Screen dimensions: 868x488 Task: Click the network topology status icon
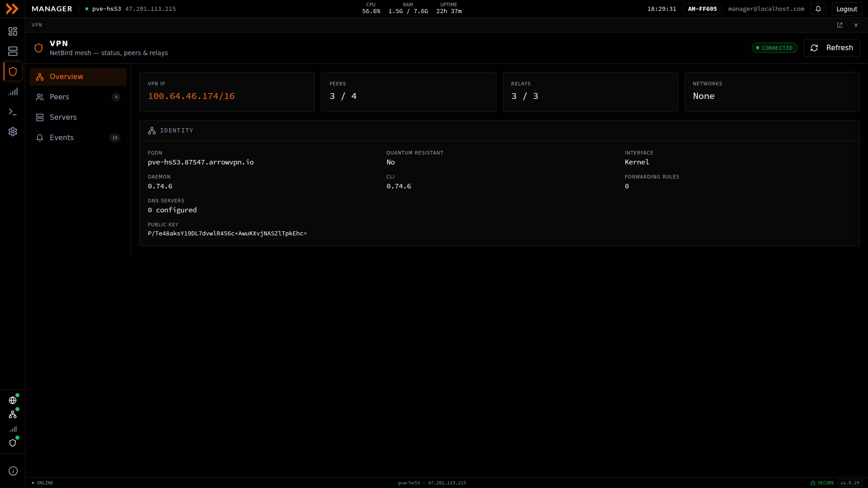point(13,414)
